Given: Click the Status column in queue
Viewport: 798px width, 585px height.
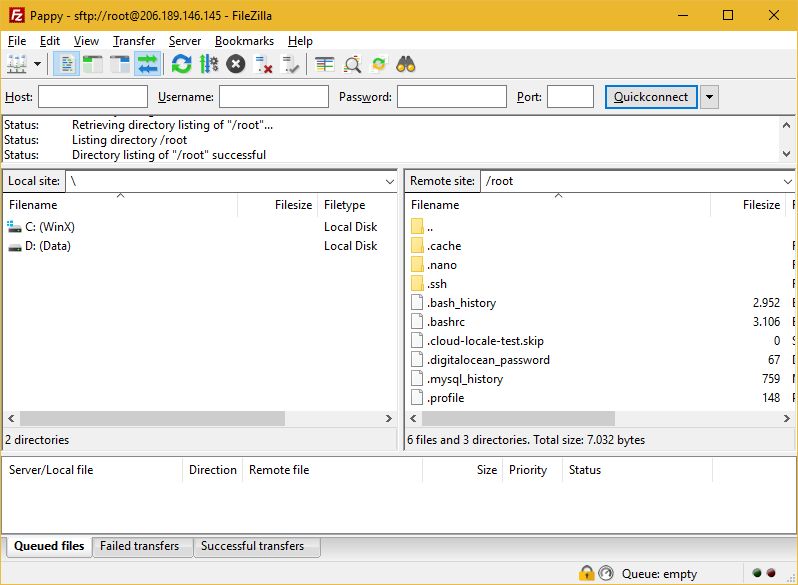Looking at the screenshot, I should tap(637, 470).
